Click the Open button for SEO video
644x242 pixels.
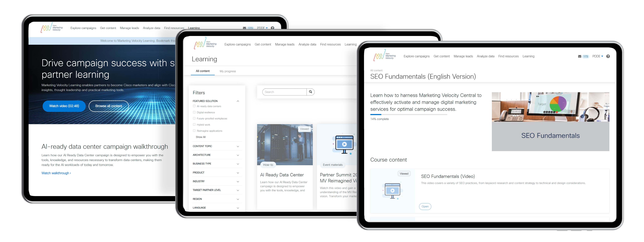(x=425, y=206)
